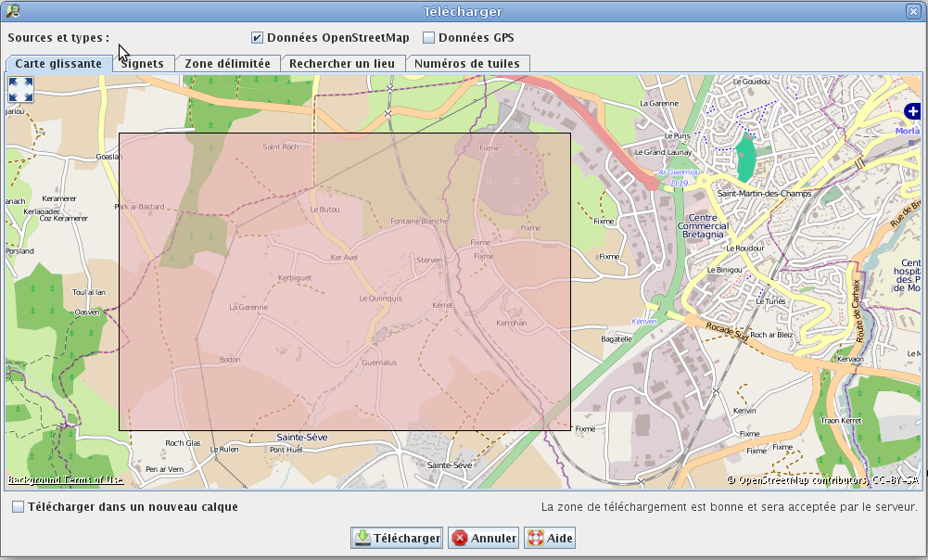Click the Traon Kerret label
This screenshot has width=928, height=560.
click(841, 420)
